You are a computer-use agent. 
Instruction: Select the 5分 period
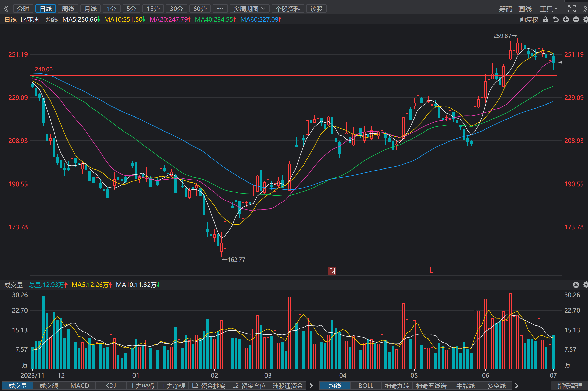coord(131,9)
